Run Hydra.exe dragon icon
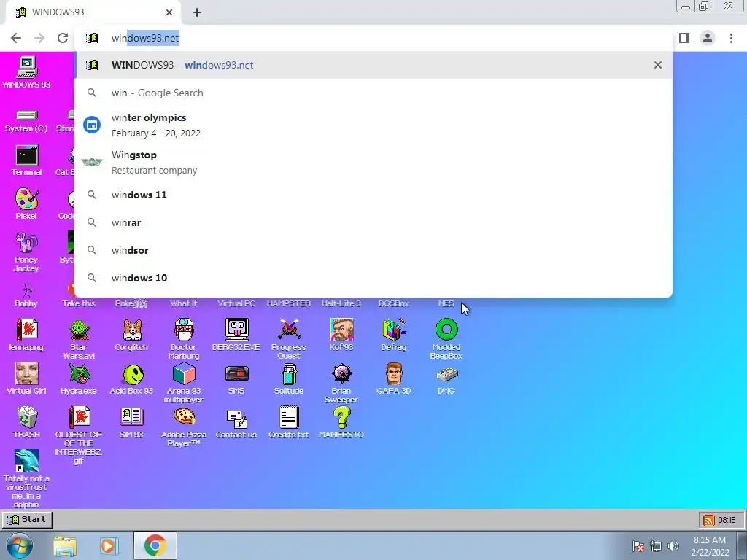 [79, 378]
